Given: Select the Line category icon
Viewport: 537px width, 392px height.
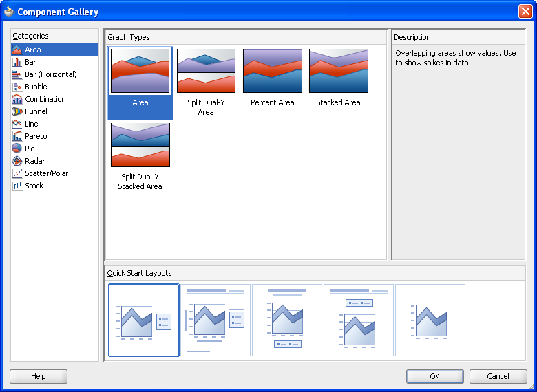Looking at the screenshot, I should 17,124.
